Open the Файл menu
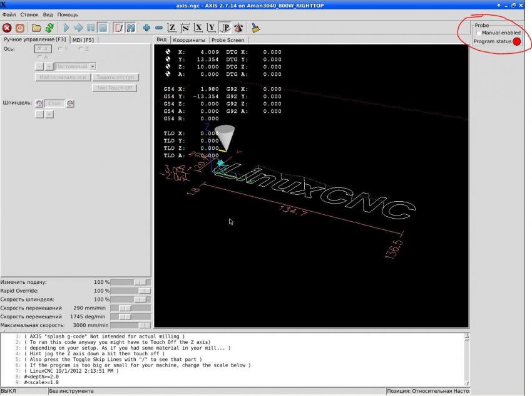The height and width of the screenshot is (396, 532). click(x=9, y=14)
